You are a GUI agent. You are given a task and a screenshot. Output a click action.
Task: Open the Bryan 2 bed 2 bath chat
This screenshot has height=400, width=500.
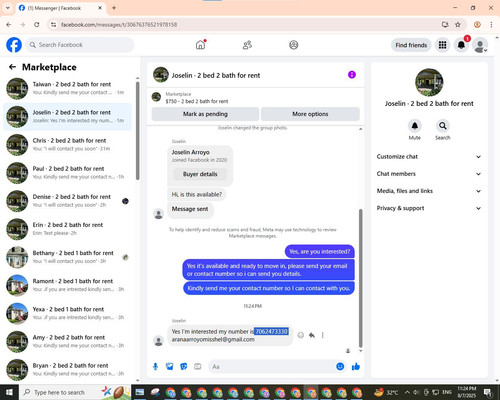pos(68,370)
